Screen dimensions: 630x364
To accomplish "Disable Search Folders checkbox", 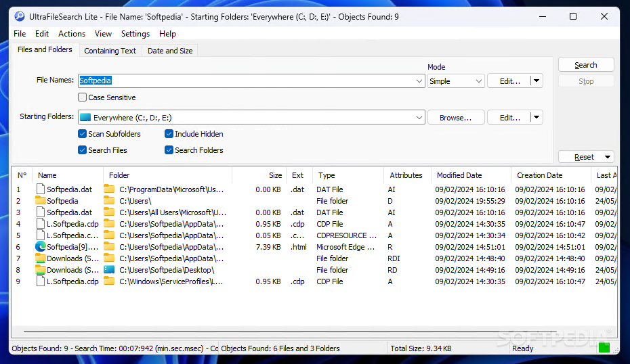I will (169, 150).
